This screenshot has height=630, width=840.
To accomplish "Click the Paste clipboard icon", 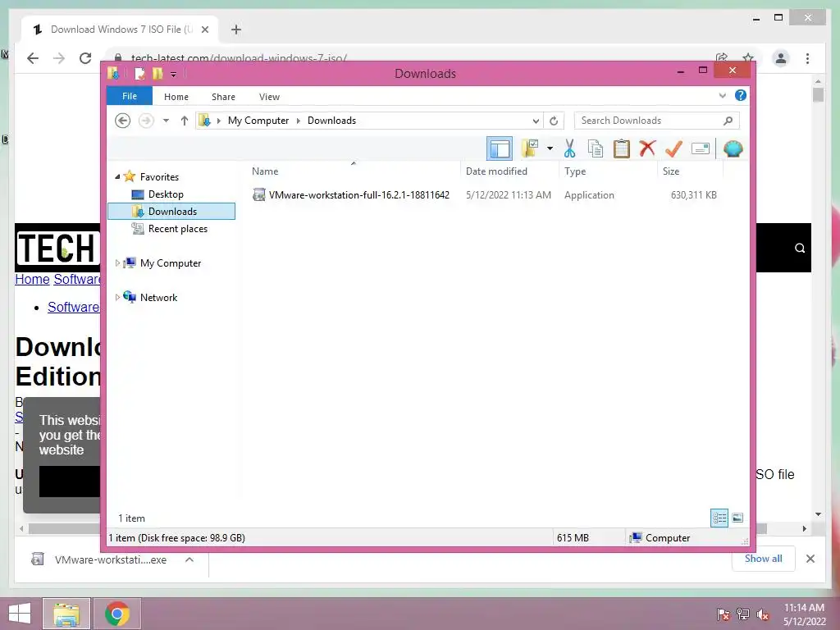I will point(622,148).
